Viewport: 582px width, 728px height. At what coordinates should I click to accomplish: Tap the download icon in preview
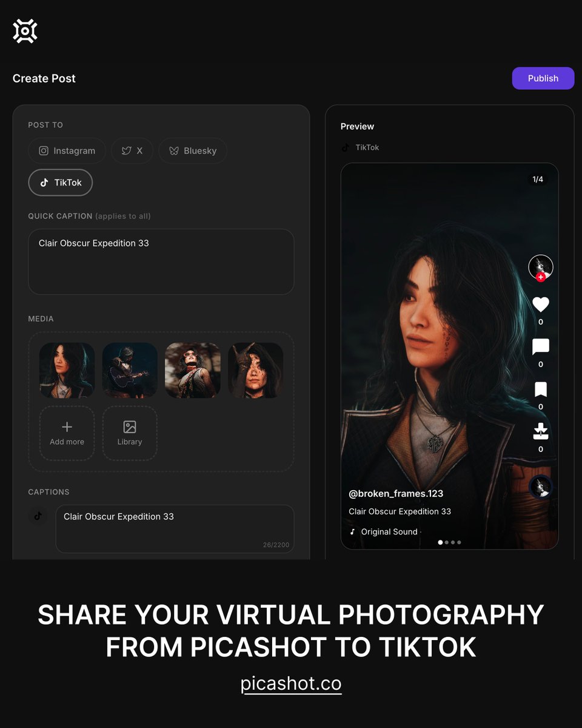(541, 431)
